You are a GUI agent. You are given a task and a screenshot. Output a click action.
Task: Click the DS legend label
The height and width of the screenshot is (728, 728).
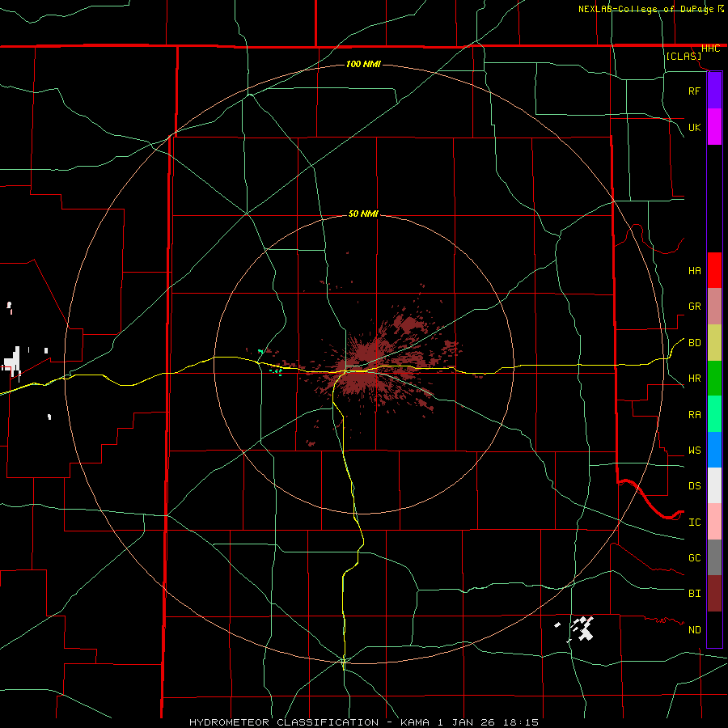[694, 486]
